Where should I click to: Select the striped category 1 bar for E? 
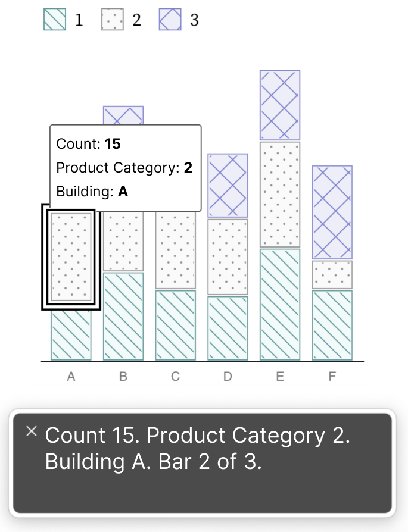(x=280, y=304)
